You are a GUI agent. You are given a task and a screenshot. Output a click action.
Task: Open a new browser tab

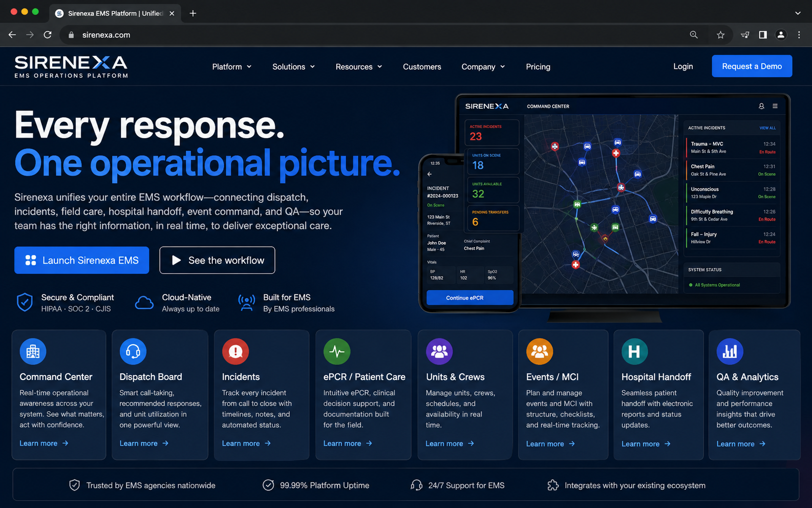point(193,13)
